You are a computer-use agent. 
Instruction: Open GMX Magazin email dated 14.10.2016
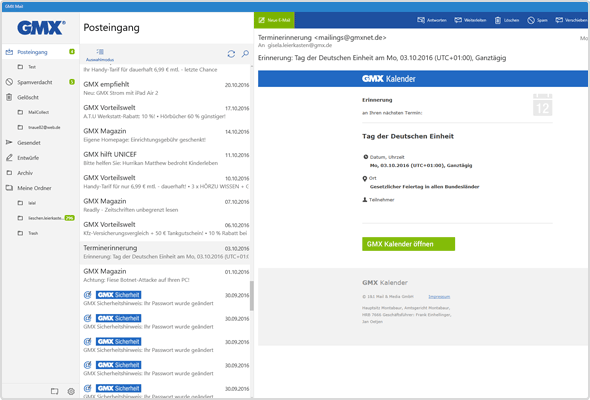tap(166, 135)
